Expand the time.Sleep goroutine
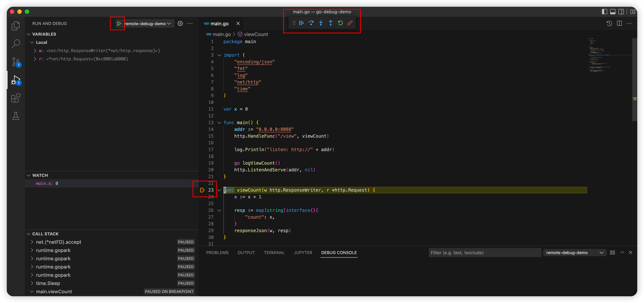644x303 pixels. [32, 283]
